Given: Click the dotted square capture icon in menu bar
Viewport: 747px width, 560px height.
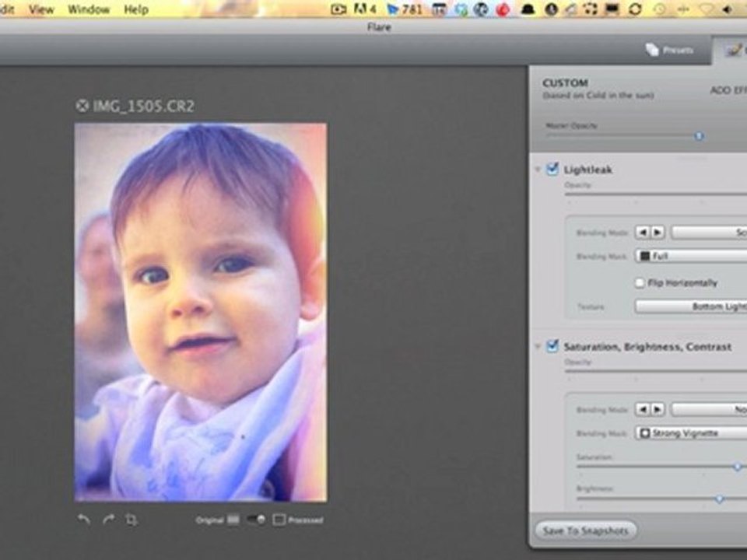Looking at the screenshot, I should point(591,9).
